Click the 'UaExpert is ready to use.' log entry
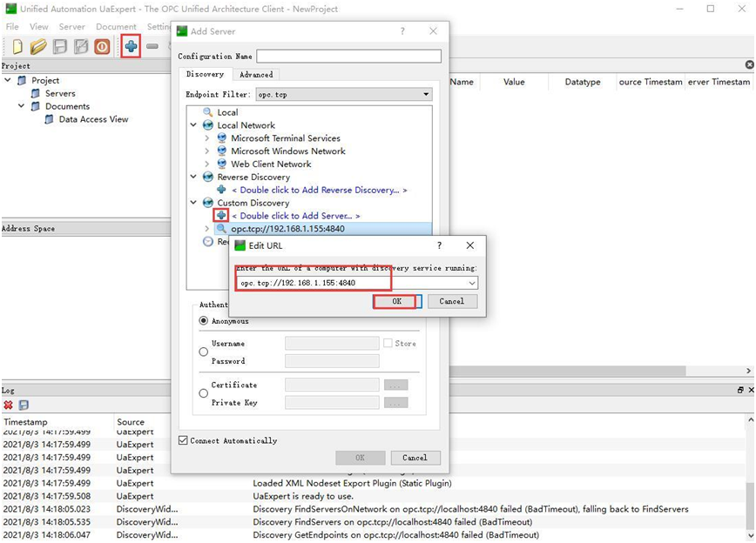Screen dimensions: 756x543 pos(303,496)
